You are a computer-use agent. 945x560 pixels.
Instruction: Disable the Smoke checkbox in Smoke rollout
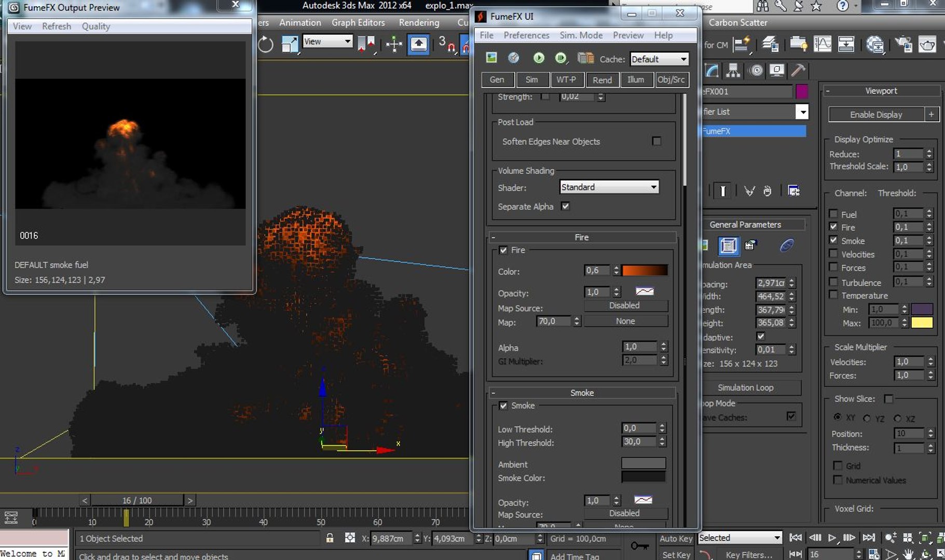tap(503, 405)
